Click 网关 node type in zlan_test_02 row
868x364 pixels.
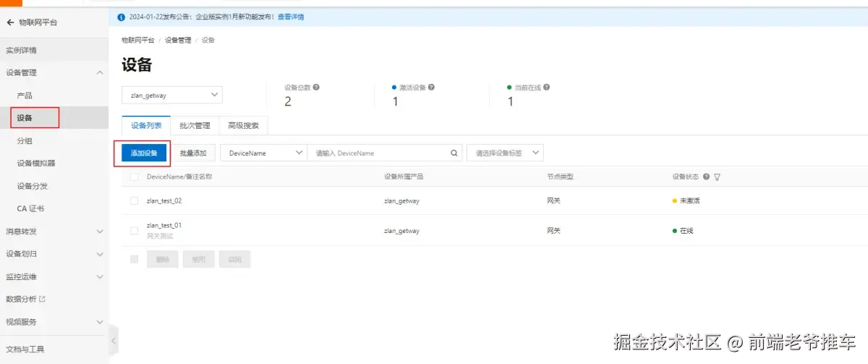coord(553,200)
